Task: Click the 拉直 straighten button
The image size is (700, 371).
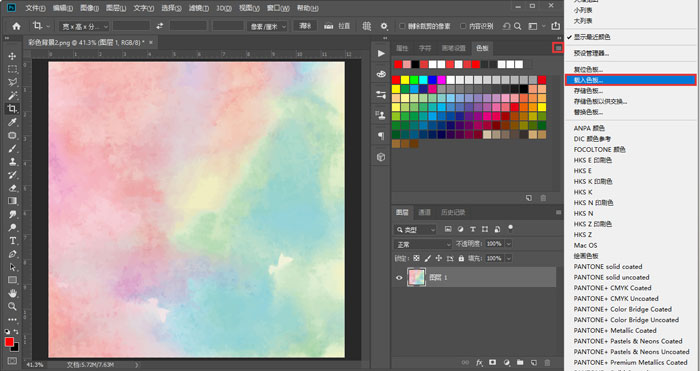Action: 338,26
